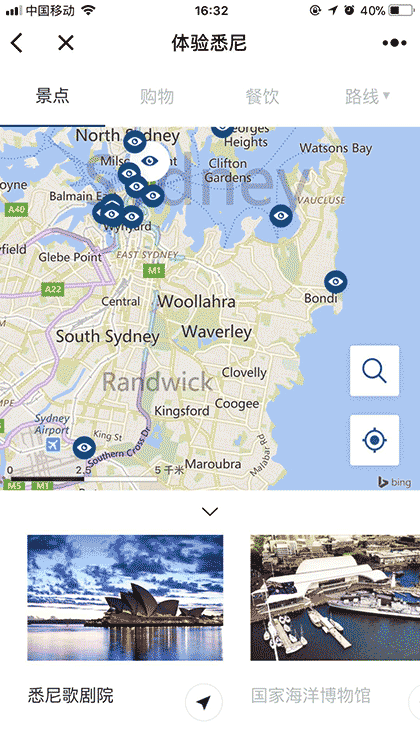Open the three-dots more menu

(x=394, y=43)
